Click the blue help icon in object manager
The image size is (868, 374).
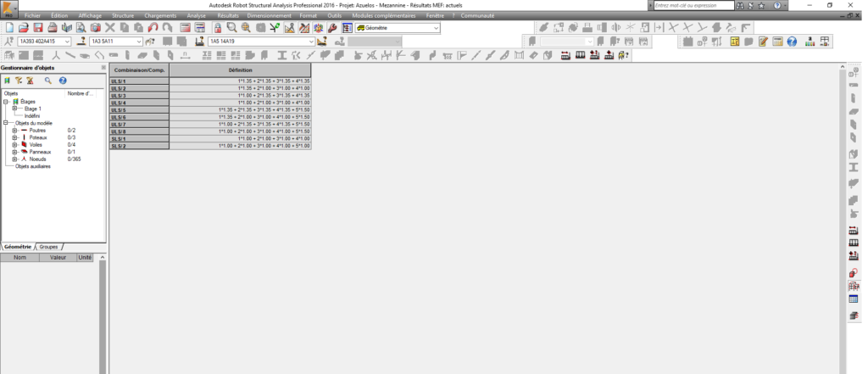63,81
